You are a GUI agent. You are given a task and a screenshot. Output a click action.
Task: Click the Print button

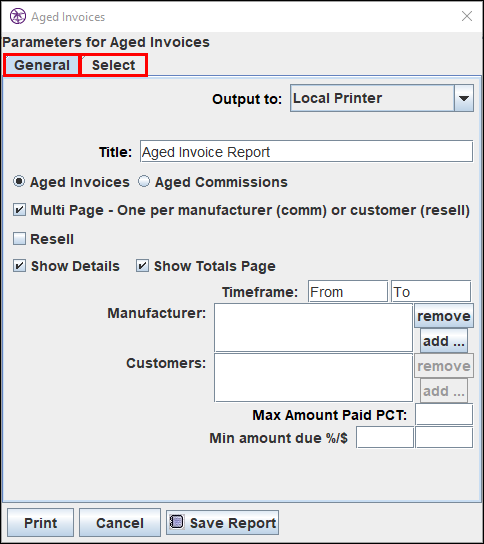tap(41, 523)
